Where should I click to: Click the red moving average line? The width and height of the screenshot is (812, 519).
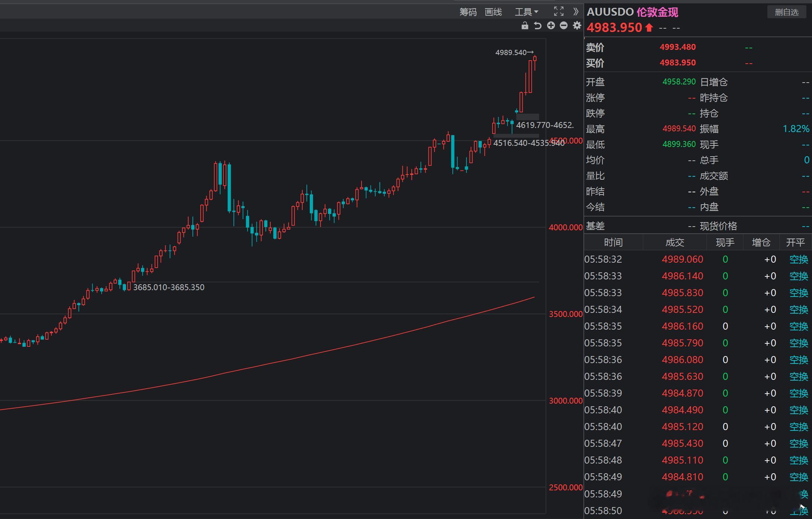[298, 358]
